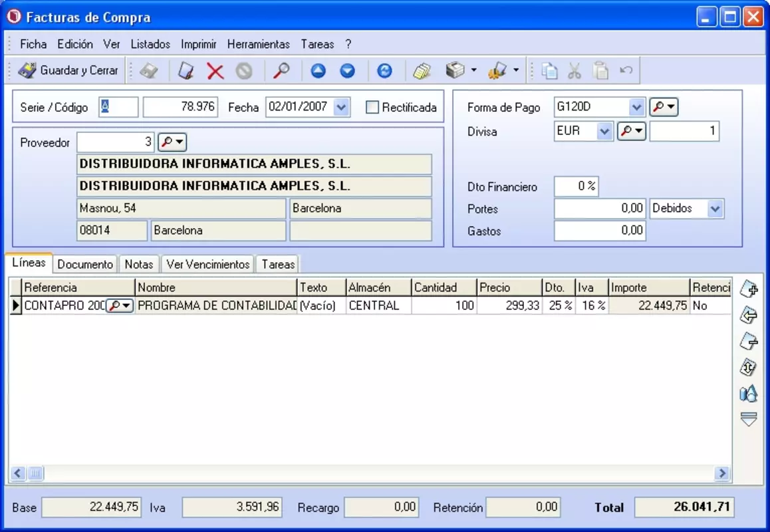The width and height of the screenshot is (770, 532).
Task: Click the down triangle icon beside the grid
Action: [749, 419]
